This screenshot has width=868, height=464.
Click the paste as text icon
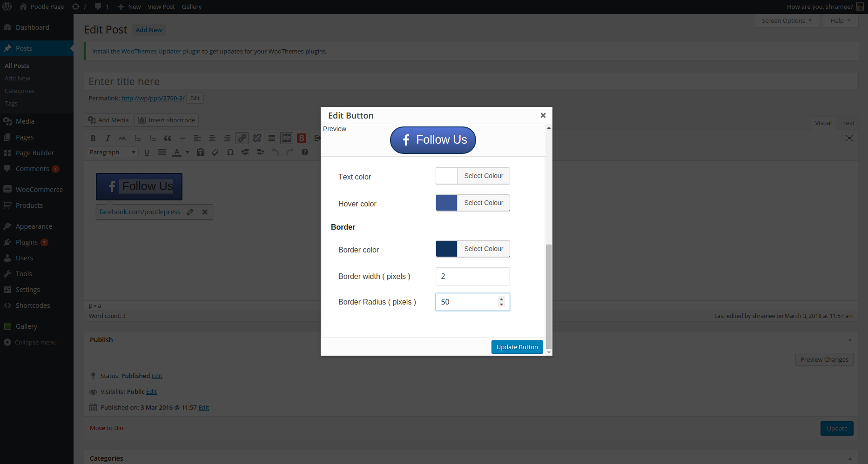point(201,152)
